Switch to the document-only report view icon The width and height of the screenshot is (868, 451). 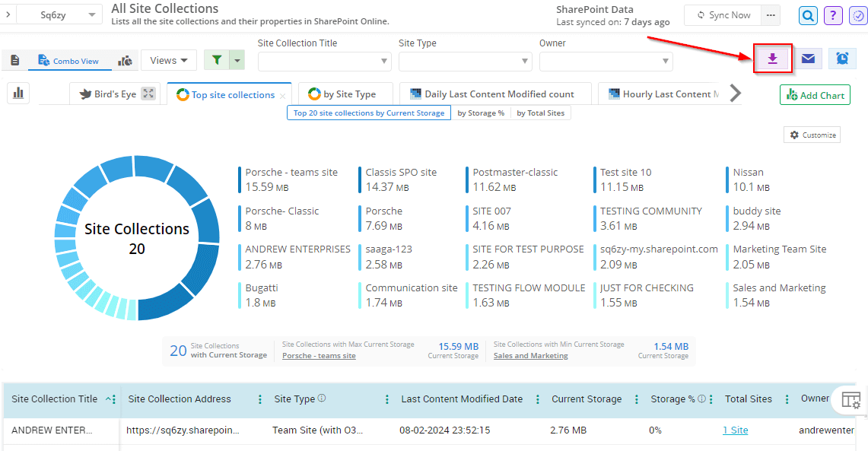click(x=15, y=60)
